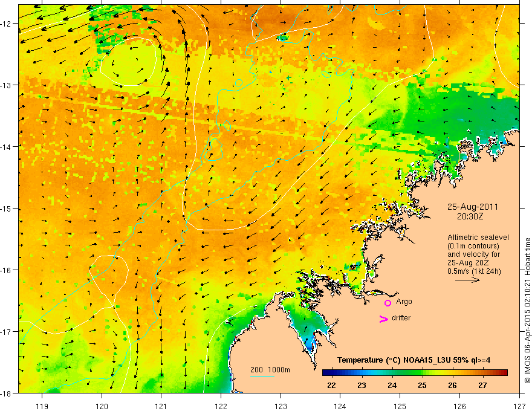Click the '-16' latitude axis label
Viewport: 532px width, 411px height.
pyautogui.click(x=7, y=270)
